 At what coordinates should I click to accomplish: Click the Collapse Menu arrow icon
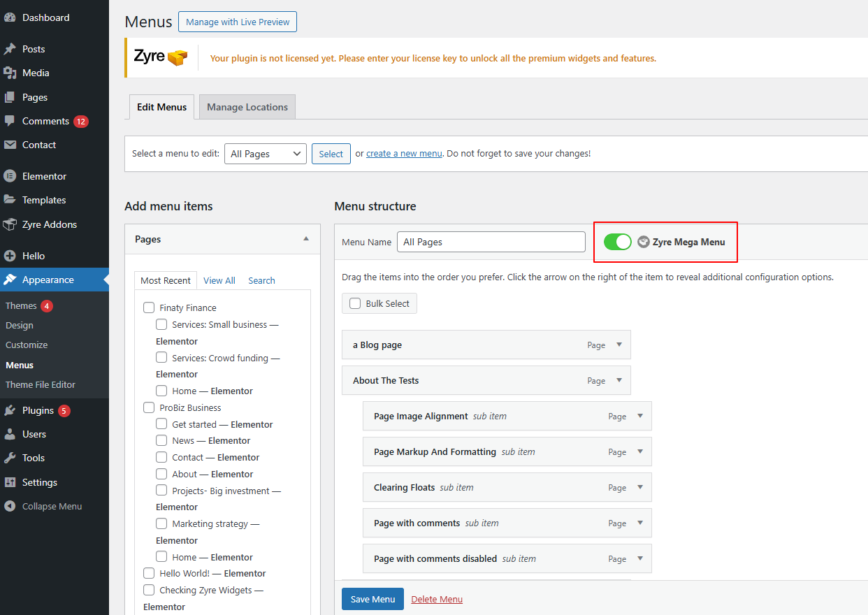(10, 506)
